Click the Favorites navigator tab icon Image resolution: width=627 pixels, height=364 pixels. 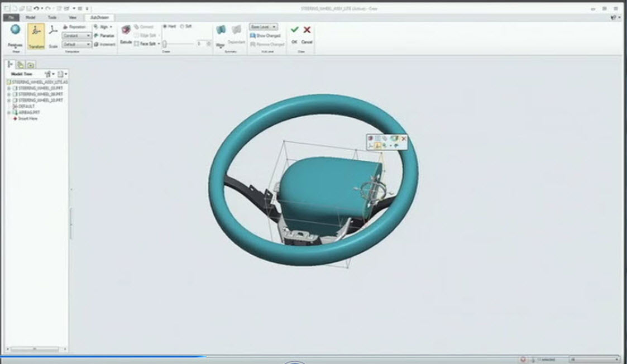(x=30, y=64)
